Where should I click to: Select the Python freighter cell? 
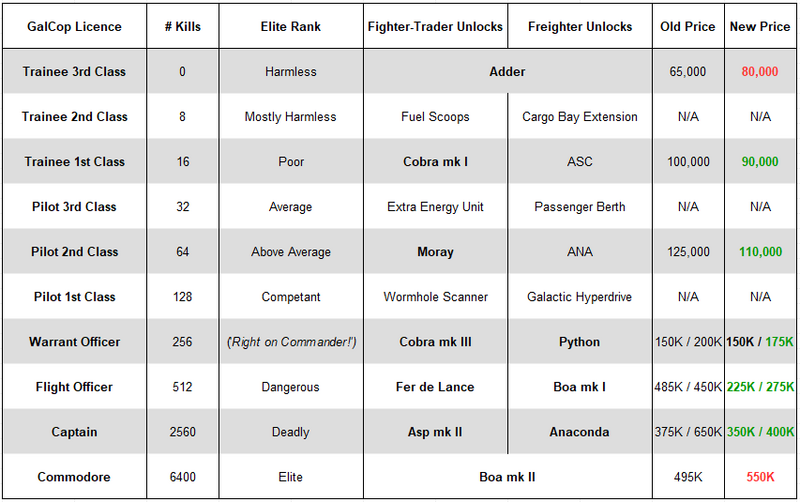[580, 342]
